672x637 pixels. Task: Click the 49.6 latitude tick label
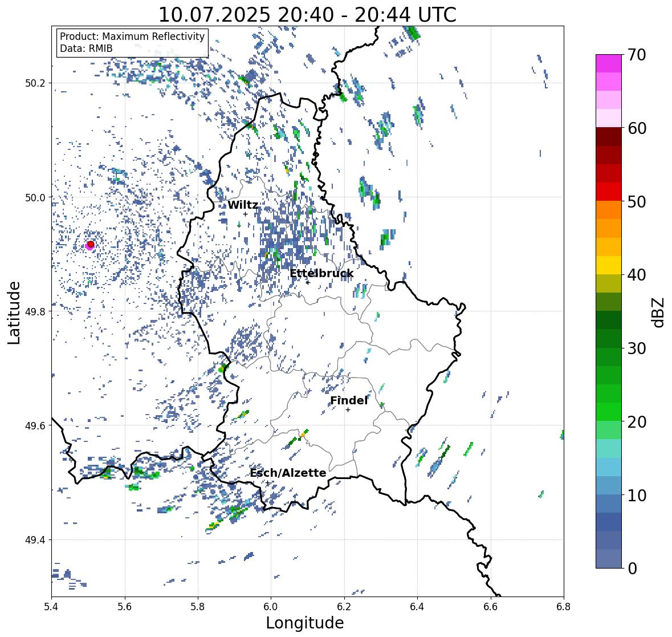pyautogui.click(x=35, y=425)
